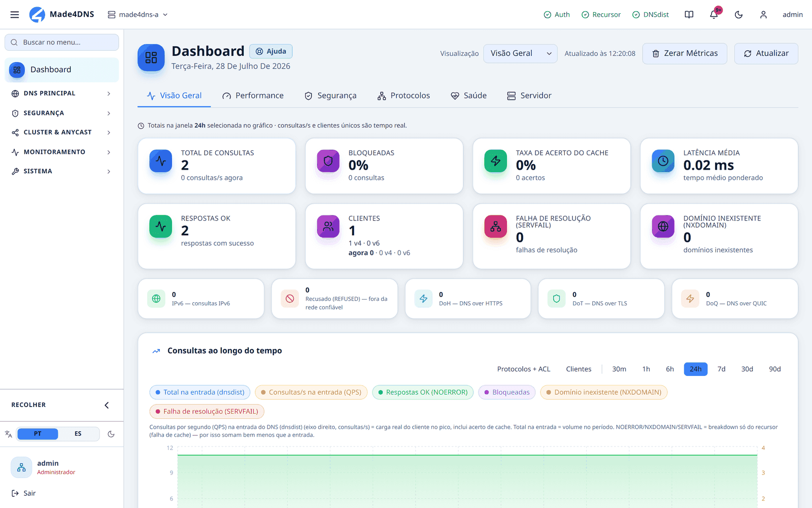Focus the Buscar no menu search field
This screenshot has width=812, height=508.
61,42
